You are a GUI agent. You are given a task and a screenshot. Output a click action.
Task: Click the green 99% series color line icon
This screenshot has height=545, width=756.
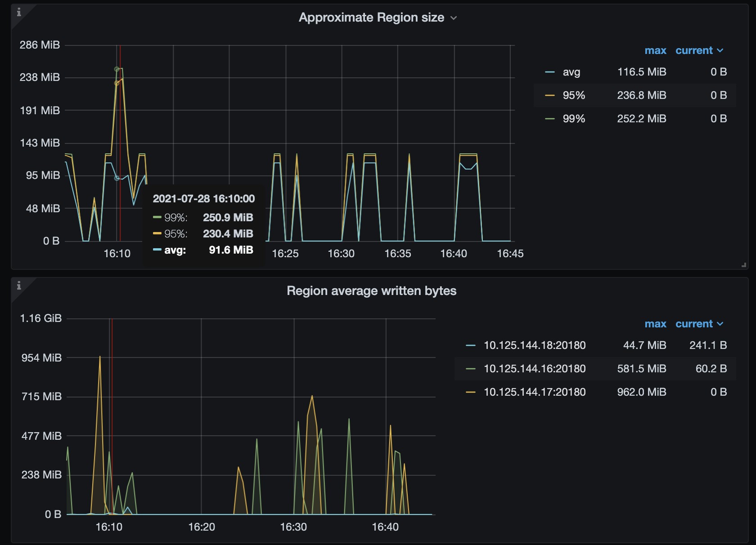pos(549,119)
